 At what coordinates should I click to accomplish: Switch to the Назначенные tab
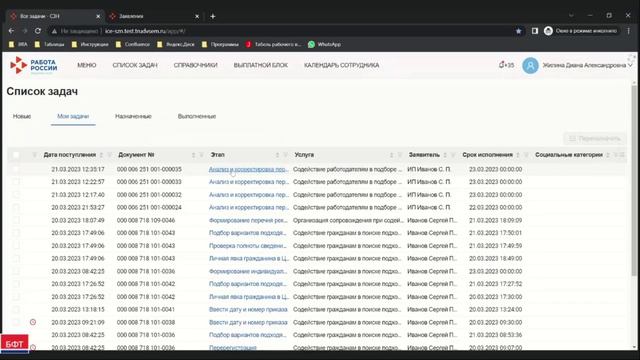point(133,116)
